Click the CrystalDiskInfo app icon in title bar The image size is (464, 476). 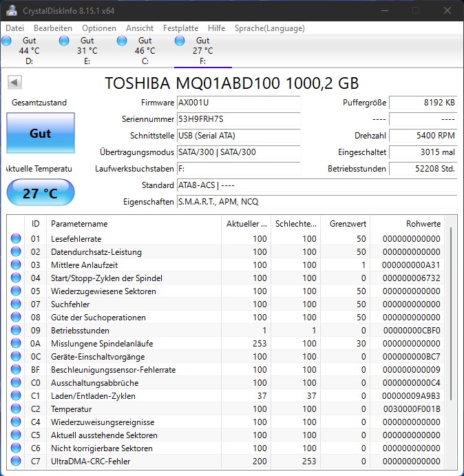pyautogui.click(x=12, y=10)
